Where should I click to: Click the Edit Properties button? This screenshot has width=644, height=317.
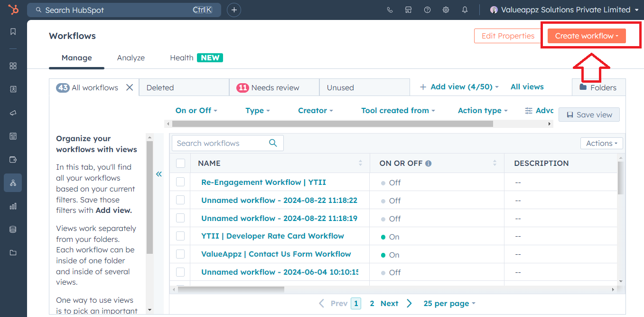[508, 36]
